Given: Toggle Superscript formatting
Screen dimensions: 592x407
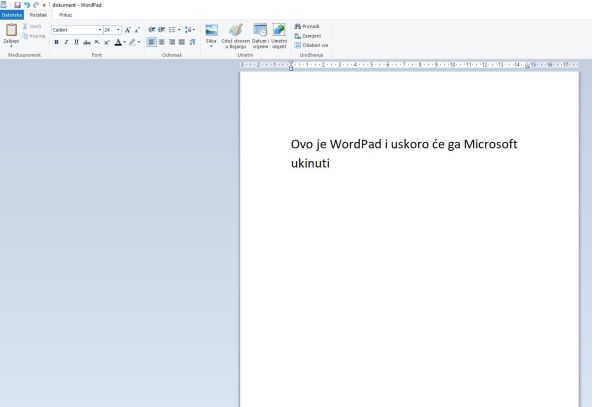Looking at the screenshot, I should pos(107,42).
